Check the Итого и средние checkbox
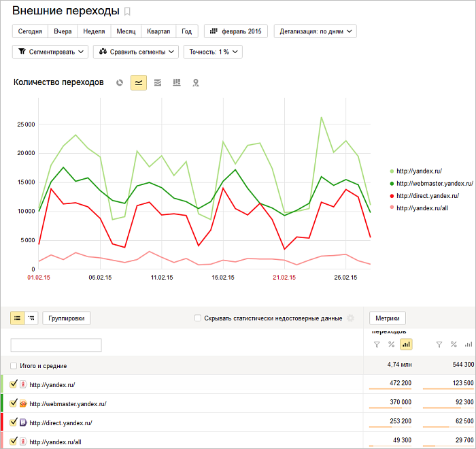Viewport: 476px width, 449px height. (14, 365)
